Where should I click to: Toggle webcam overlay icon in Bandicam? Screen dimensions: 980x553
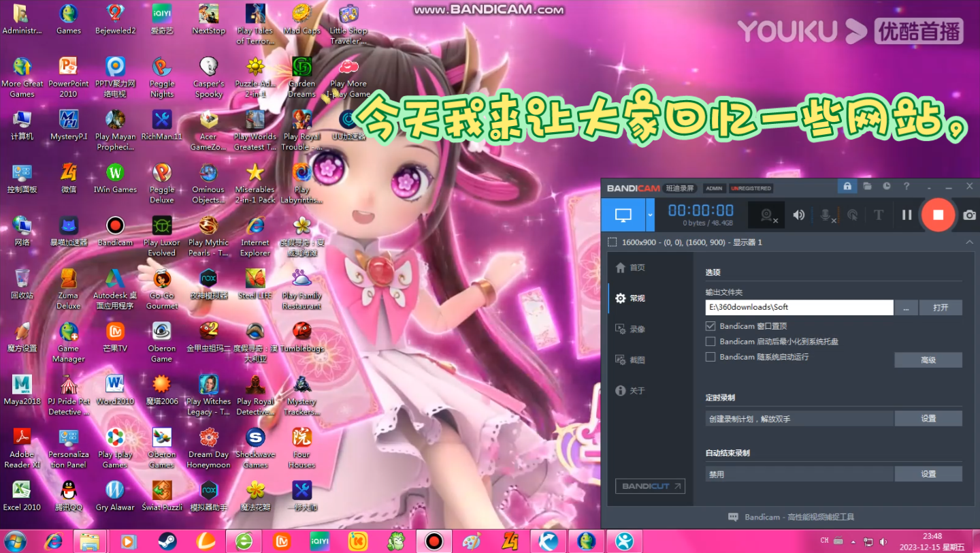click(x=766, y=215)
